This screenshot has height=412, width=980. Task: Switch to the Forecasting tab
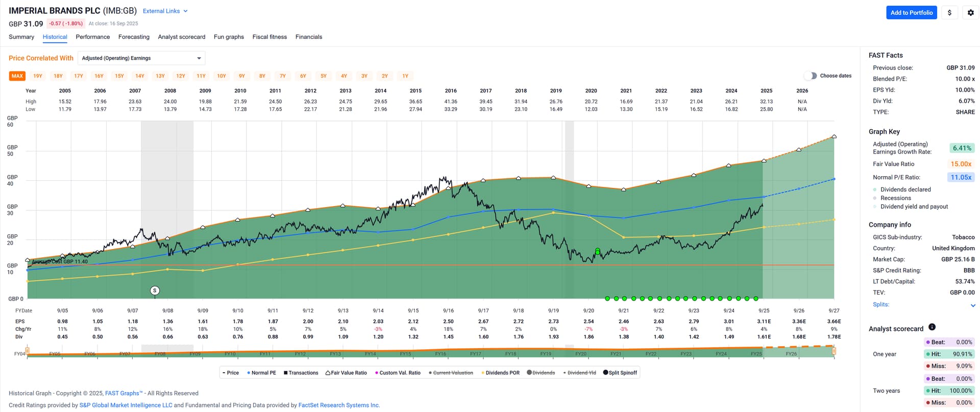[x=134, y=37]
